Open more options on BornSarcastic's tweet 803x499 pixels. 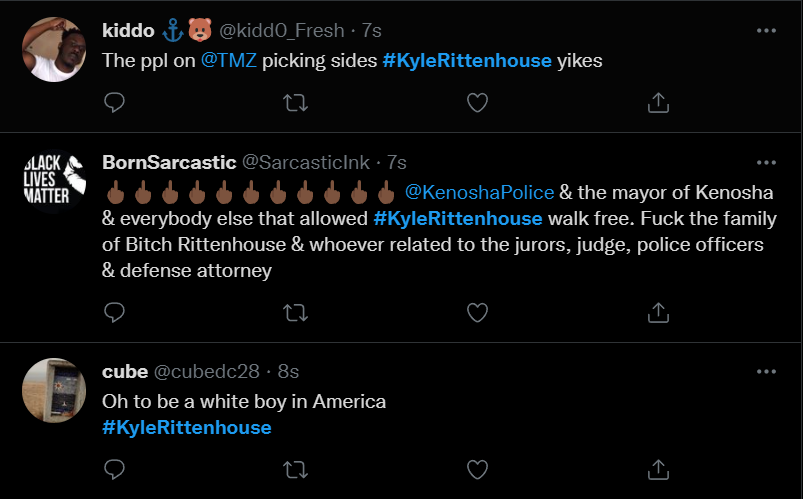point(766,162)
